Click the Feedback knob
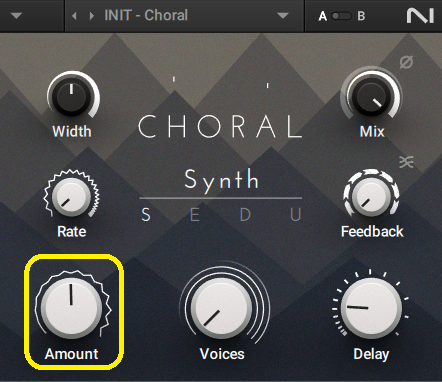 371,197
